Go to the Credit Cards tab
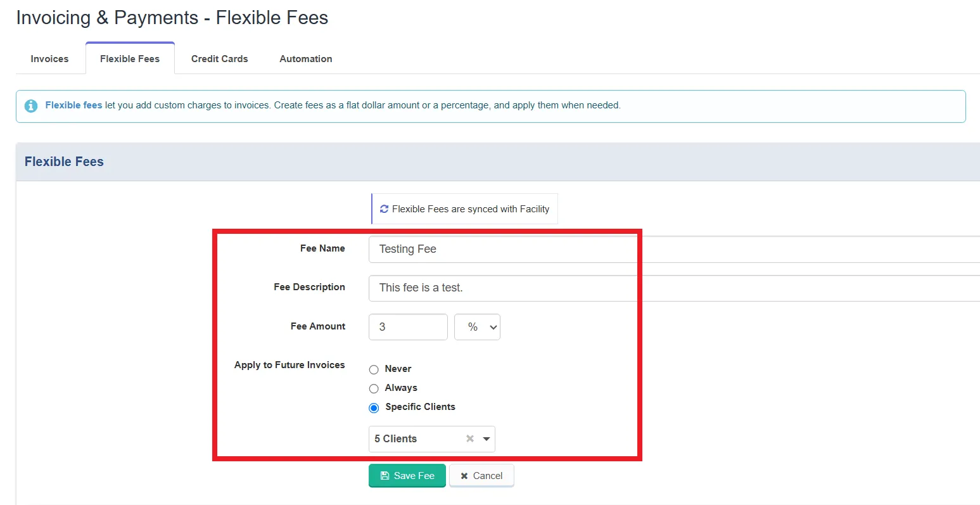 (x=220, y=59)
